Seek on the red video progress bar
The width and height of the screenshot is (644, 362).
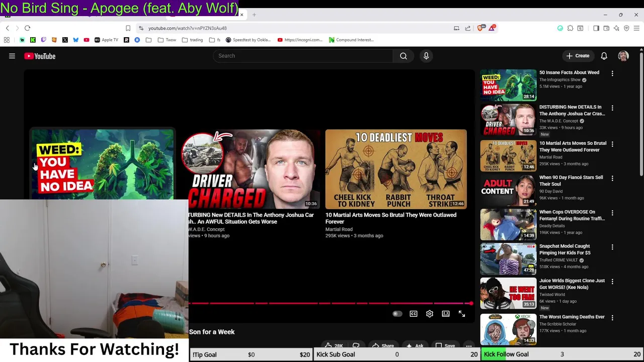pyautogui.click(x=330, y=303)
